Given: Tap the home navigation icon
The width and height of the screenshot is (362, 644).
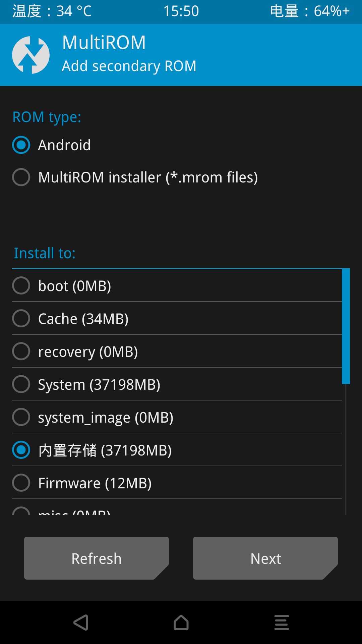Looking at the screenshot, I should (181, 623).
